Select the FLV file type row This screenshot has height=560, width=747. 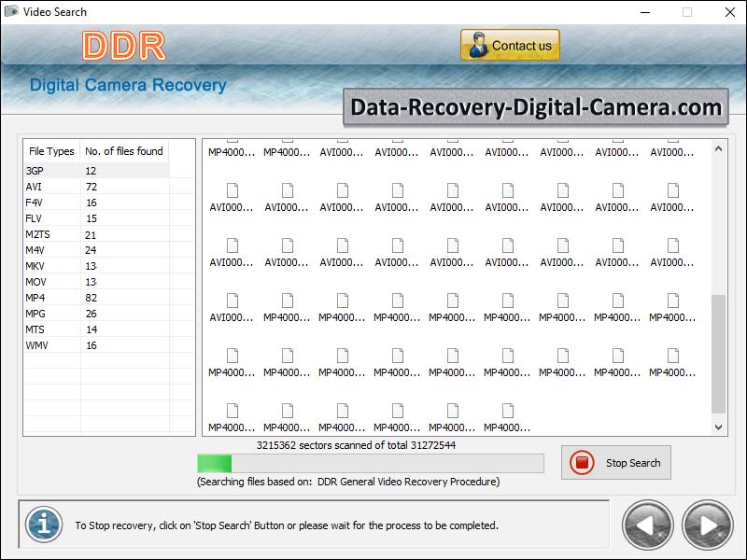tap(97, 218)
